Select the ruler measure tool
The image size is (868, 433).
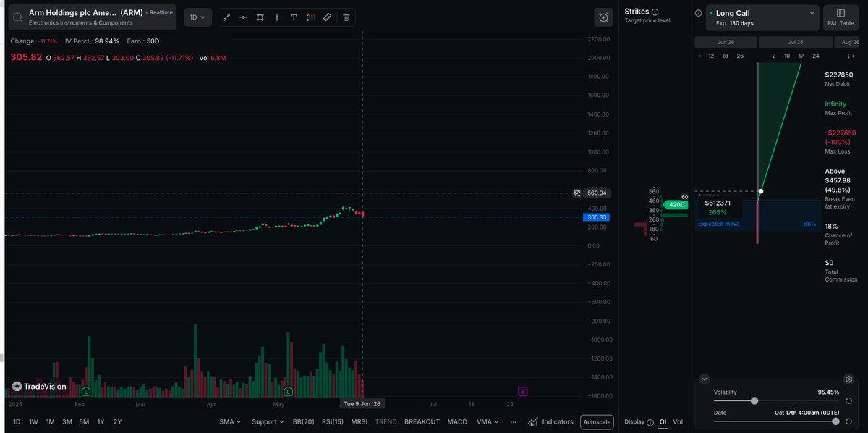point(328,17)
